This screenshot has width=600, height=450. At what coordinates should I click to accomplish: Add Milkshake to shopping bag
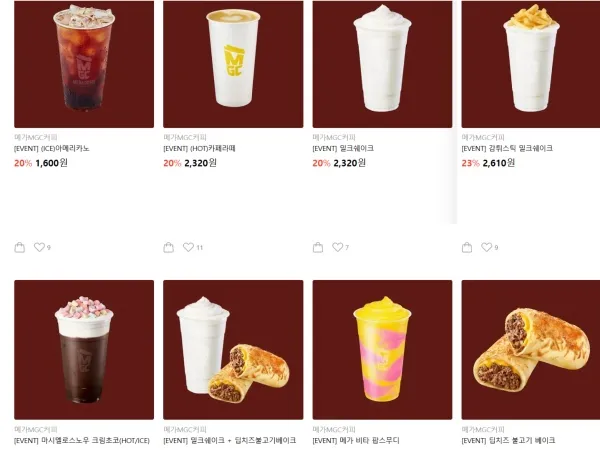tap(318, 248)
